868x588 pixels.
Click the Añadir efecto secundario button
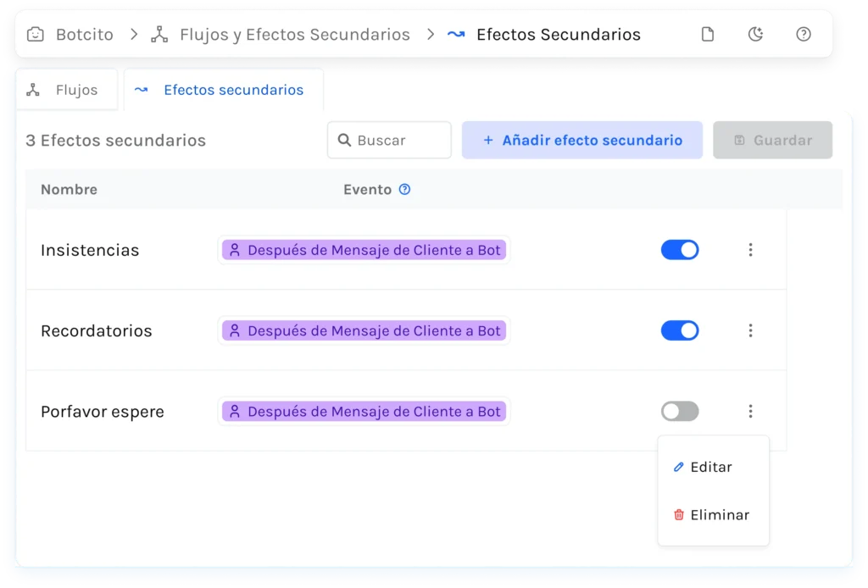(x=582, y=141)
